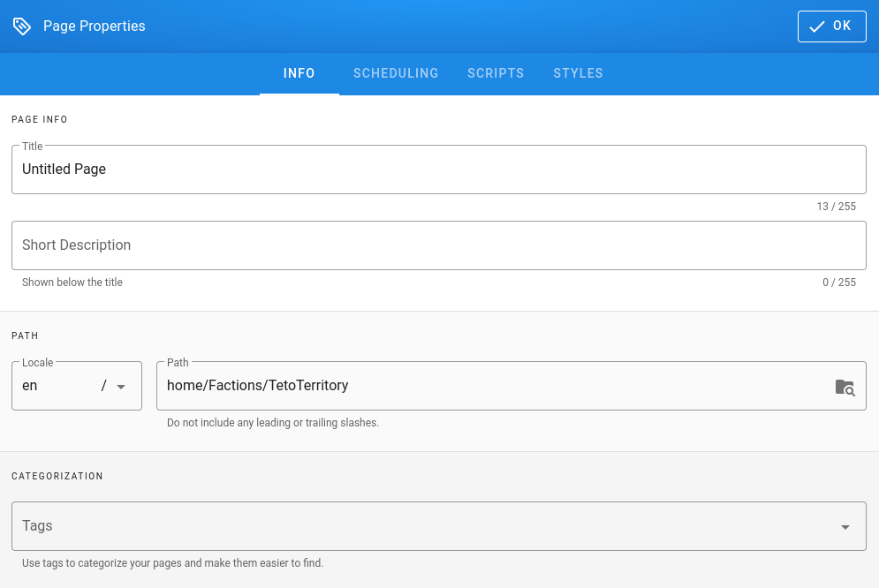The width and height of the screenshot is (879, 588).
Task: Click into the Short Description field
Action: [x=438, y=245]
